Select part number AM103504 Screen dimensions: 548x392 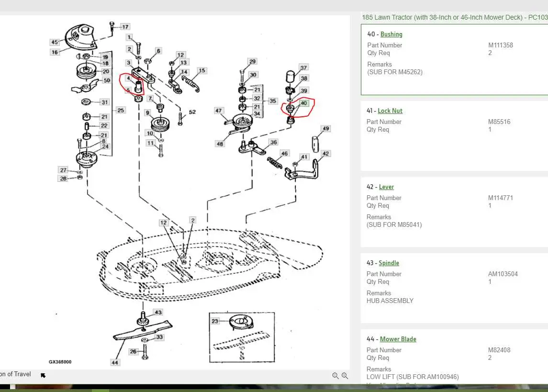(x=503, y=274)
